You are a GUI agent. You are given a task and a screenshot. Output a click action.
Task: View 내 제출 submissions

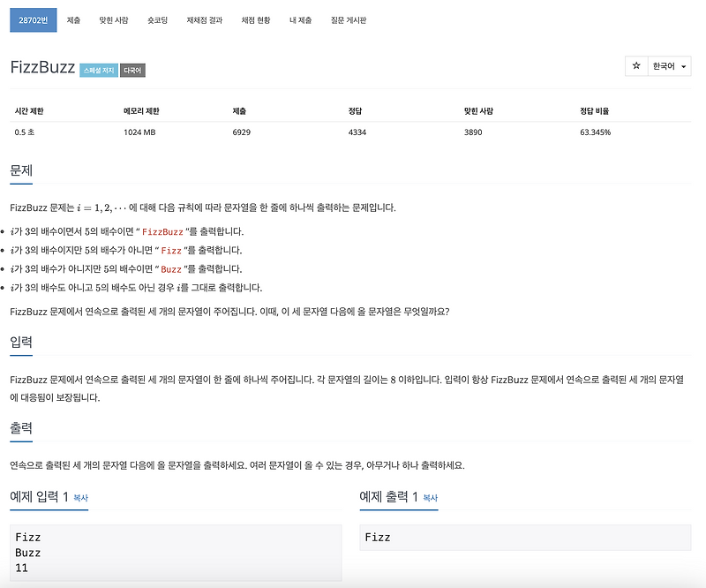[298, 19]
